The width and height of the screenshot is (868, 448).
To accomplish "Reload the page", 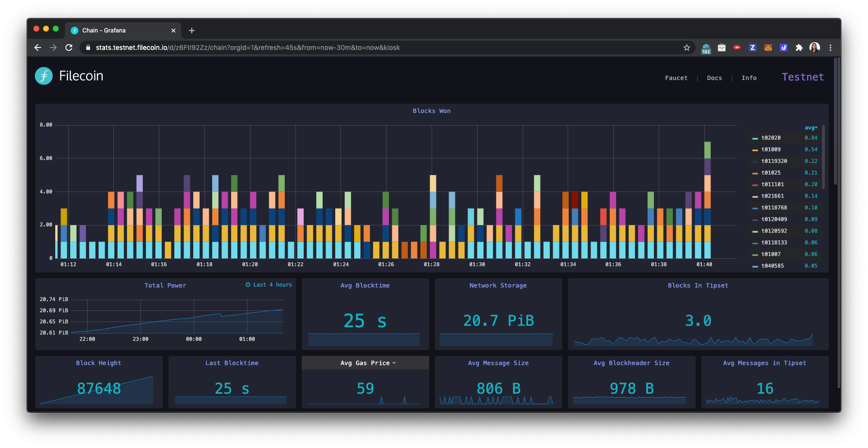I will pos(69,48).
